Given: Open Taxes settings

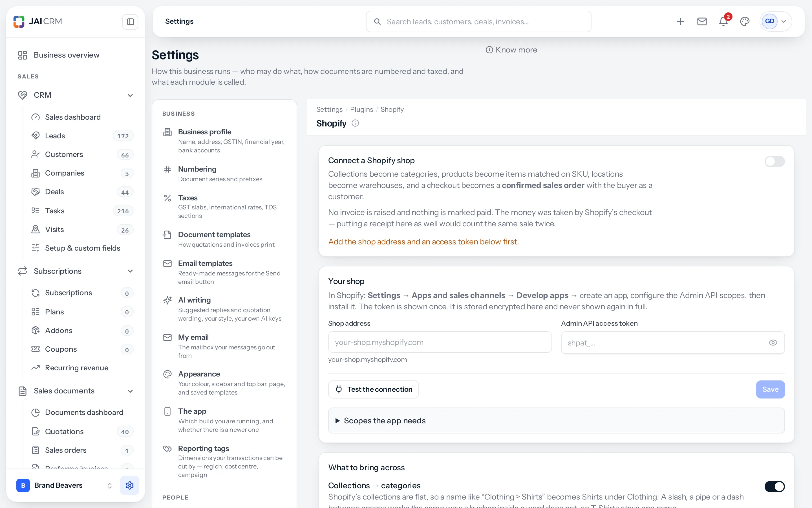Looking at the screenshot, I should [x=224, y=206].
